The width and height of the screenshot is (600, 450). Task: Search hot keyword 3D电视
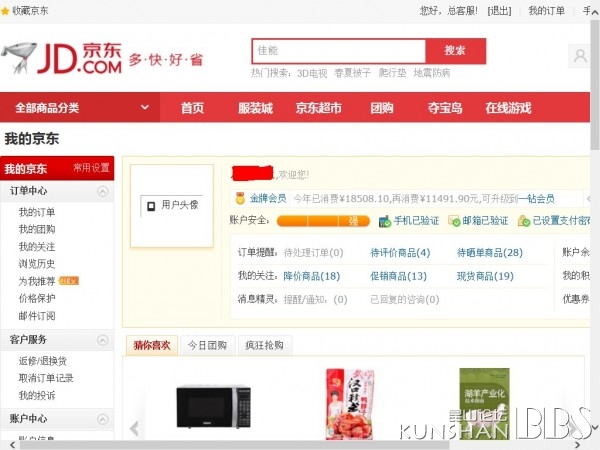(x=312, y=73)
